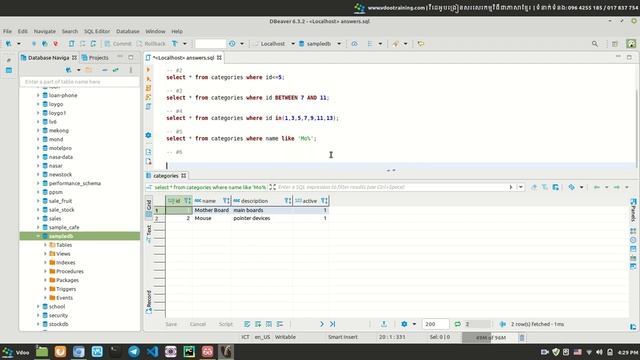This screenshot has width=640, height=360.
Task: Switch to the Projects tab
Action: click(95, 58)
